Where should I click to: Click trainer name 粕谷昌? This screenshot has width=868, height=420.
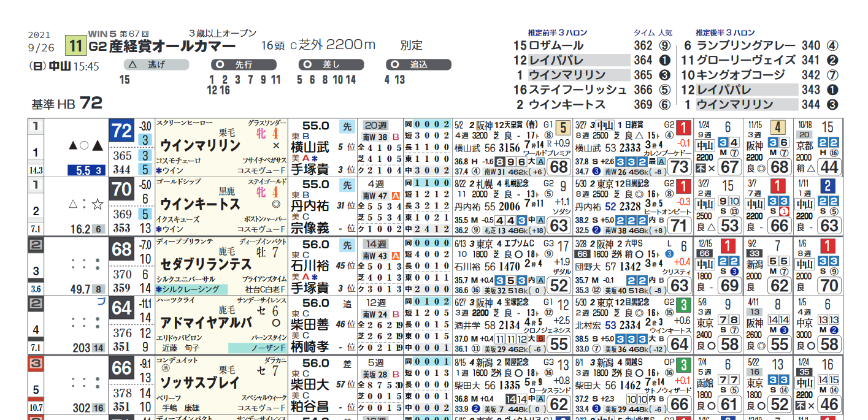(310, 406)
